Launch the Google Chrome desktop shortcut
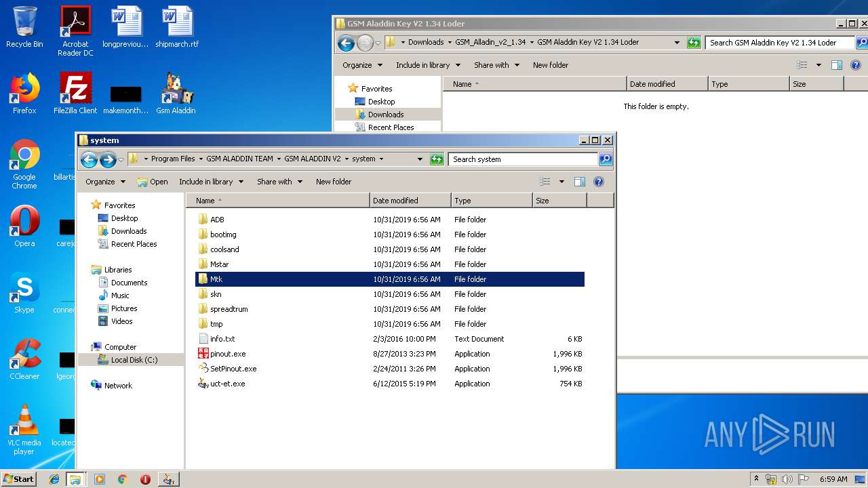This screenshot has width=868, height=488. click(24, 164)
